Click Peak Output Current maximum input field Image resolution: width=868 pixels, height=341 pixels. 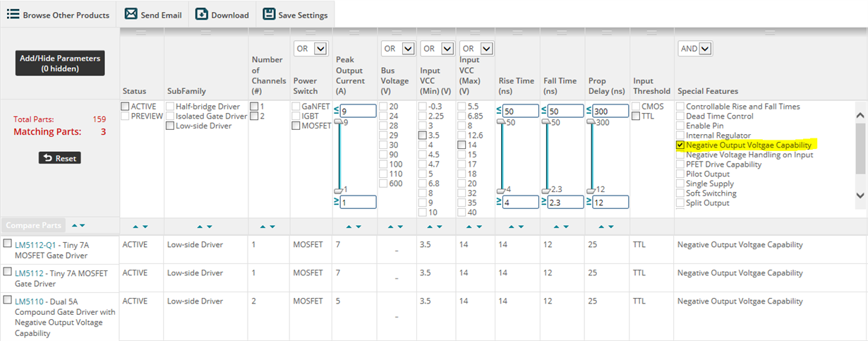(x=357, y=111)
